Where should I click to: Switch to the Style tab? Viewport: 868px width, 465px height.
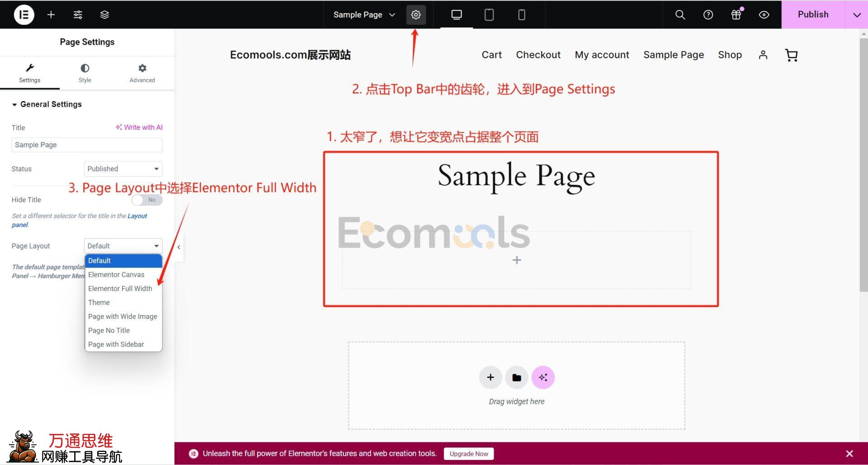tap(85, 73)
